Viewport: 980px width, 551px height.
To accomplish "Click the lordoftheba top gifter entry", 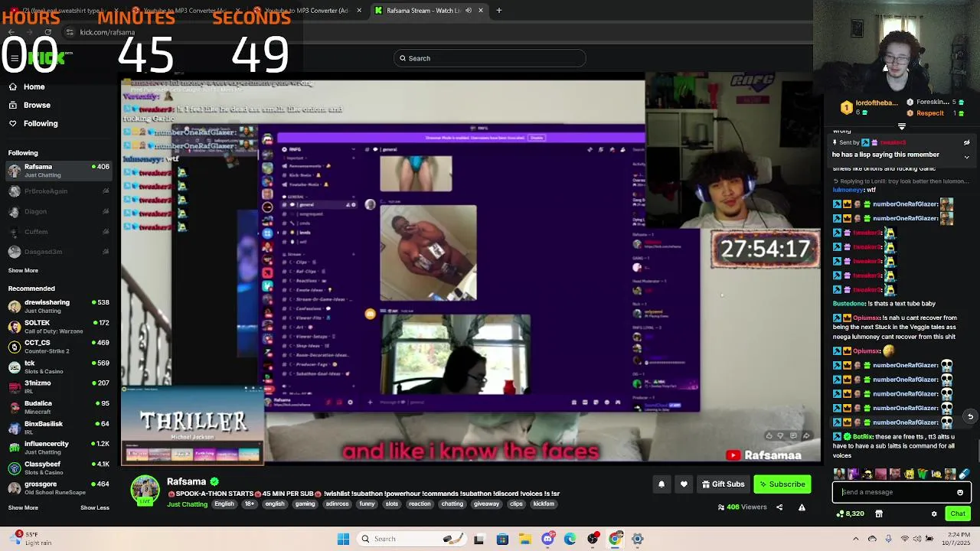I will (x=869, y=107).
